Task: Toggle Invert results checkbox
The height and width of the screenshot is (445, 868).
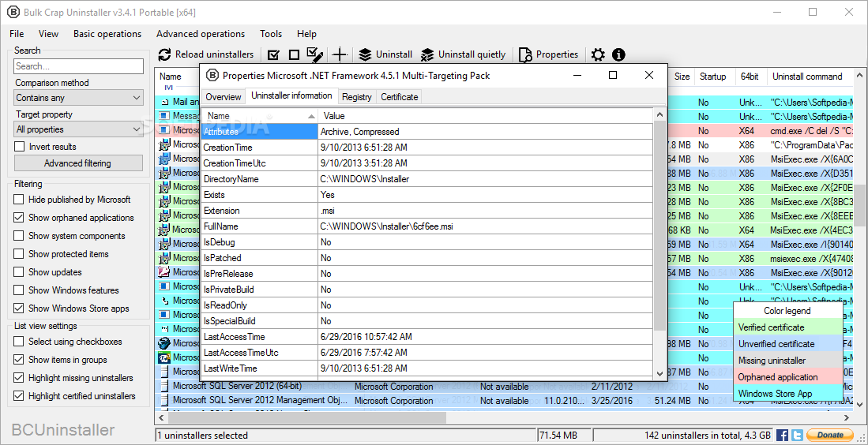Action: coord(20,147)
